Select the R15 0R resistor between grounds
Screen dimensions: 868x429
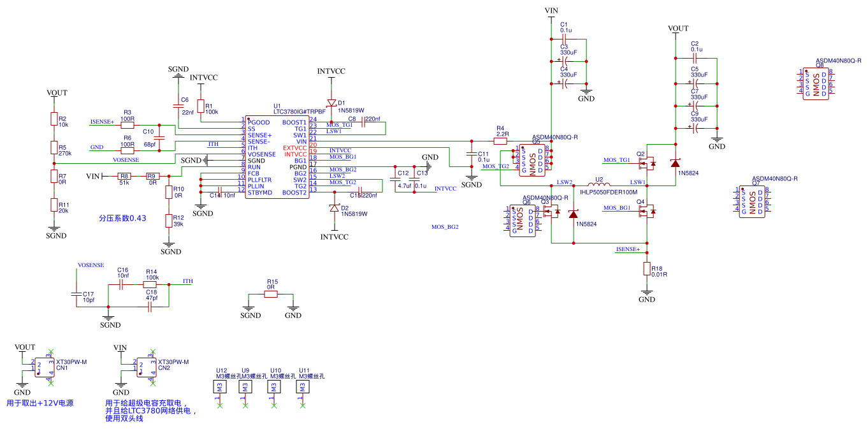(271, 294)
